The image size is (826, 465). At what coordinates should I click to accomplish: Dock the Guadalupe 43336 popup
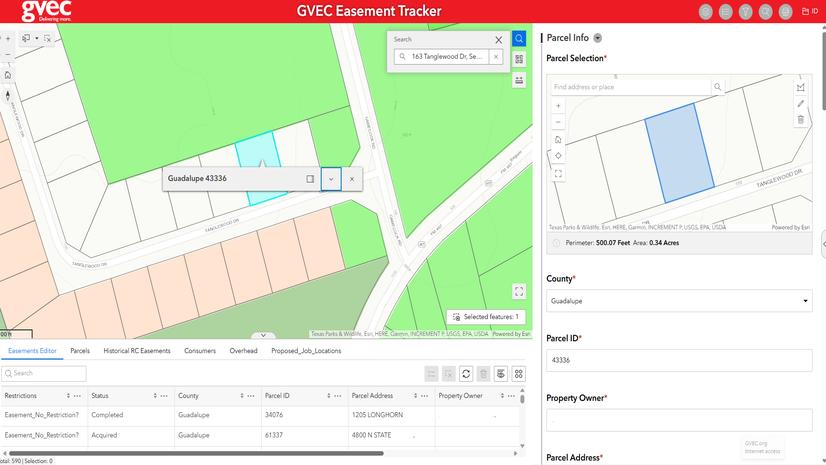tap(310, 179)
